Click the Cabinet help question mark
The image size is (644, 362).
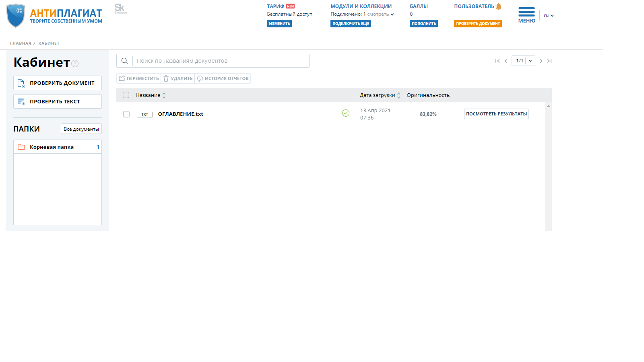(x=75, y=64)
